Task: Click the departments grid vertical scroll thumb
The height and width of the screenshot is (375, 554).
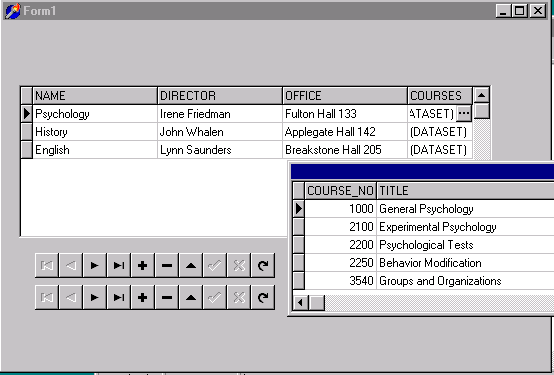Action: (481, 111)
